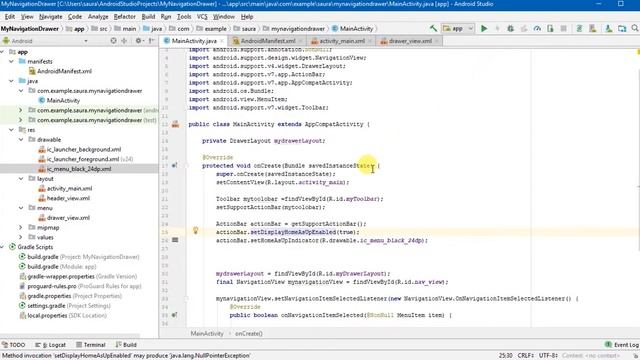Select build.gradle (Module: app)

coord(58,267)
